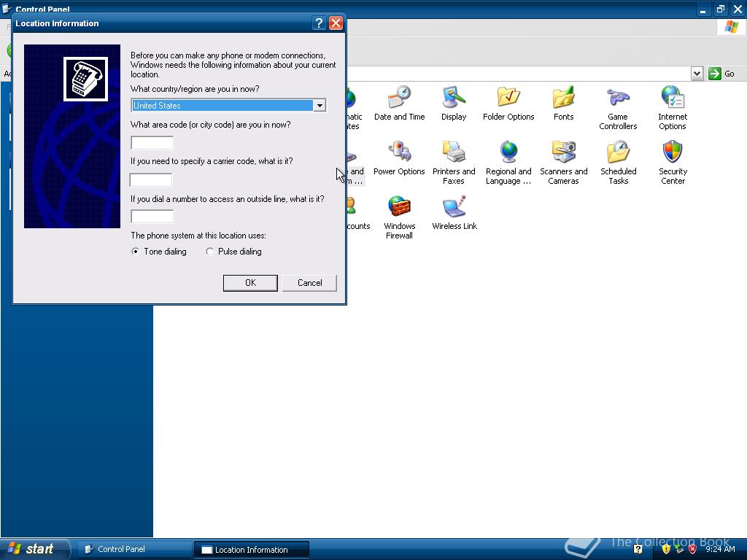Click the dialog Help question mark button

[319, 23]
